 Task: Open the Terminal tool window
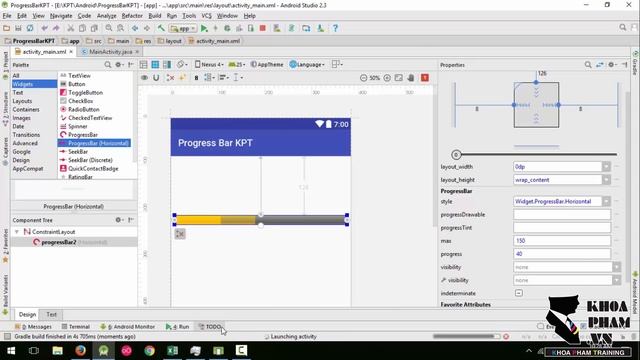pyautogui.click(x=76, y=327)
